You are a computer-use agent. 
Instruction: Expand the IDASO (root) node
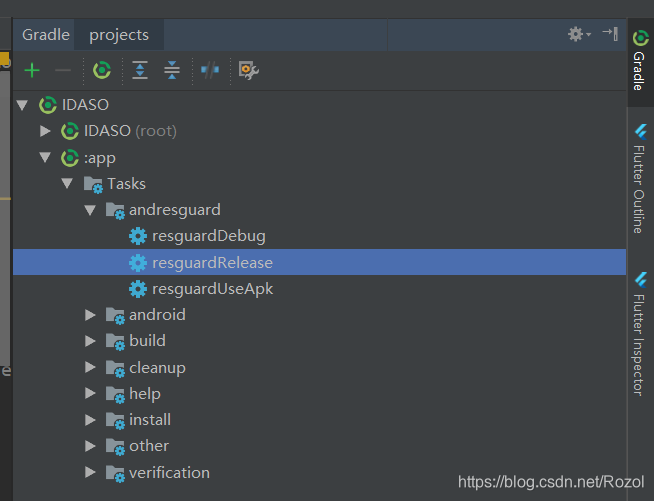(45, 131)
